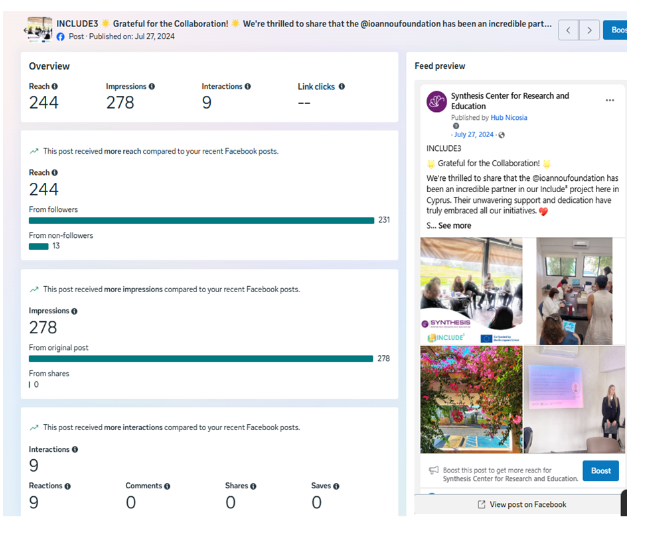Open the presentation screen photo
The width and height of the screenshot is (654, 540).
tap(574, 399)
